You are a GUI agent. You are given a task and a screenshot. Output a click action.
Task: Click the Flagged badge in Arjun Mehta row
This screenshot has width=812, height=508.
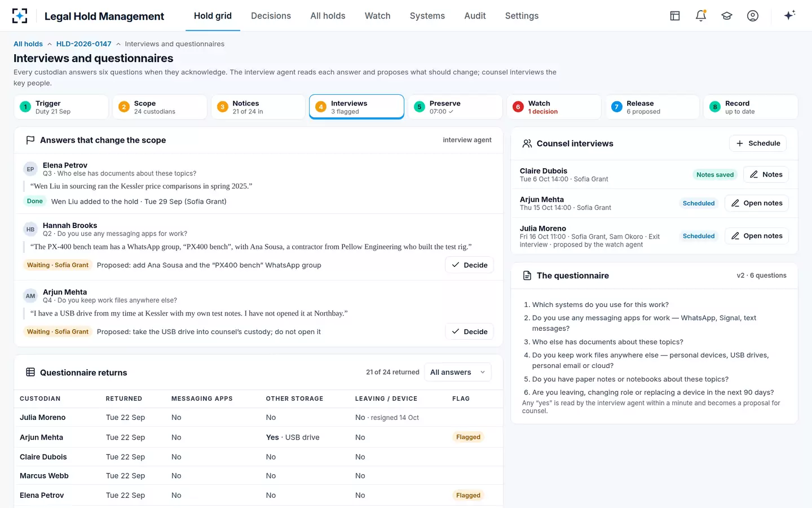[468, 437]
